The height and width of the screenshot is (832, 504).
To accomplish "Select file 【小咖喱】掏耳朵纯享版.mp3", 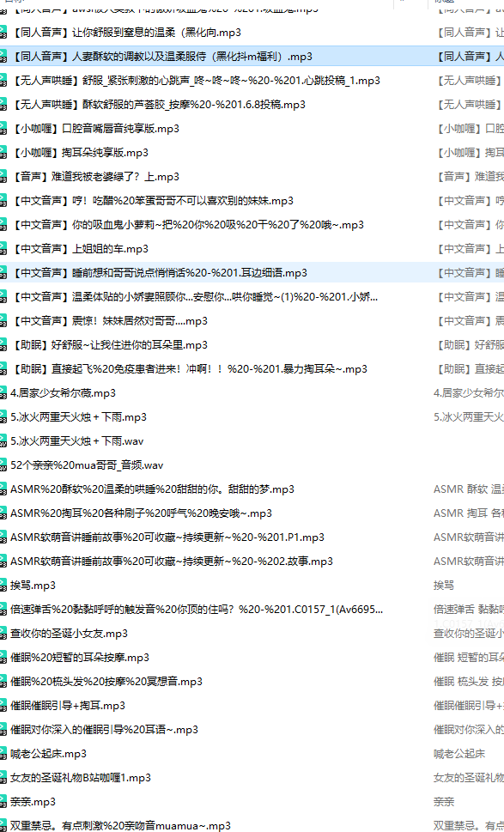I will [80, 153].
